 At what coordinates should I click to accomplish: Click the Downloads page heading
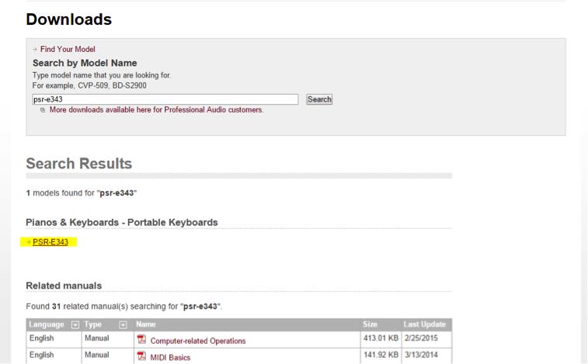pos(68,19)
